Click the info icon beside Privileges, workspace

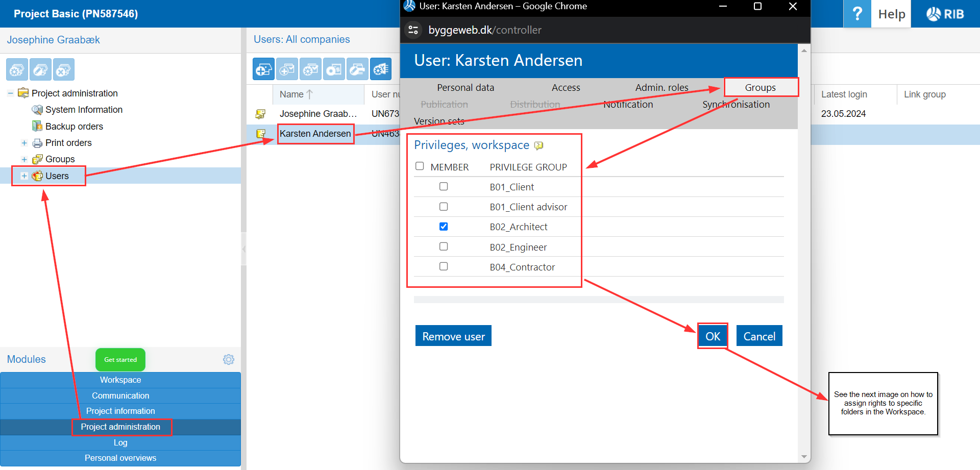(x=538, y=146)
